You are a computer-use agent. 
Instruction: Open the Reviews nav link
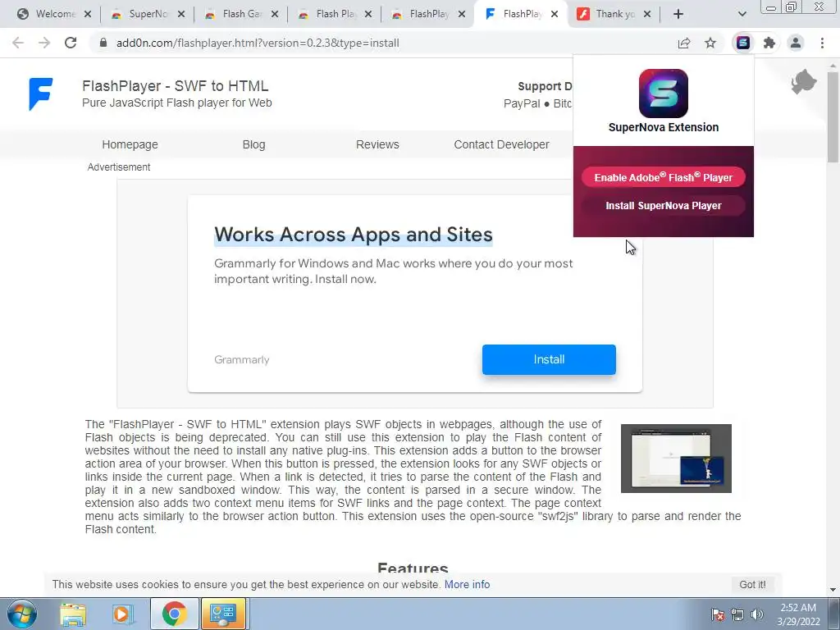[377, 144]
